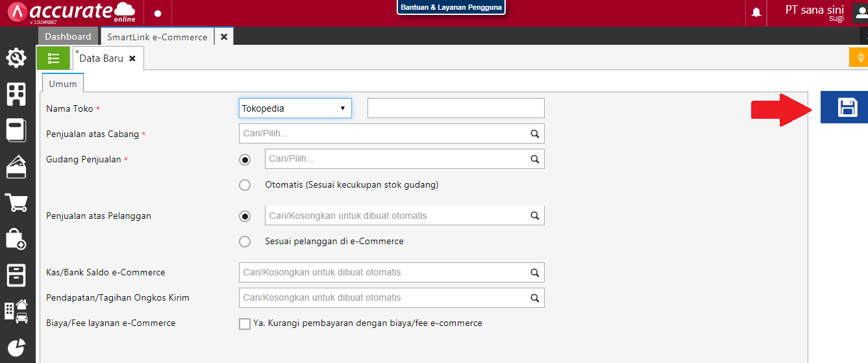Image resolution: width=868 pixels, height=363 pixels.
Task: Focus the Pendapatan/Tagihan Ongkos Kirim field
Action: pos(391,298)
